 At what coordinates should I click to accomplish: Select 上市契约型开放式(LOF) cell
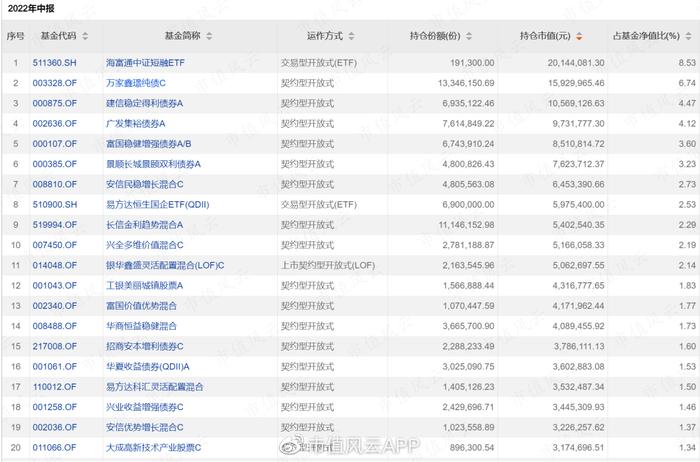pyautogui.click(x=328, y=265)
